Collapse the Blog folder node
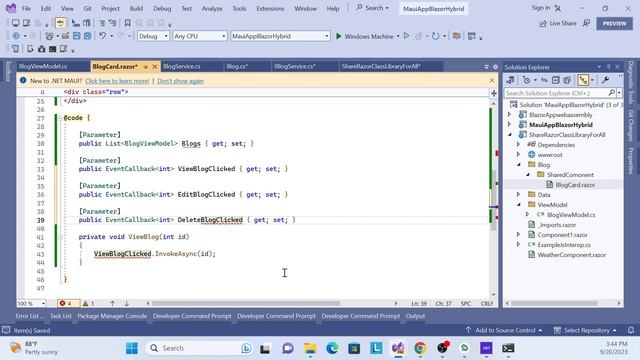Image resolution: width=640 pixels, height=360 pixels. (518, 164)
